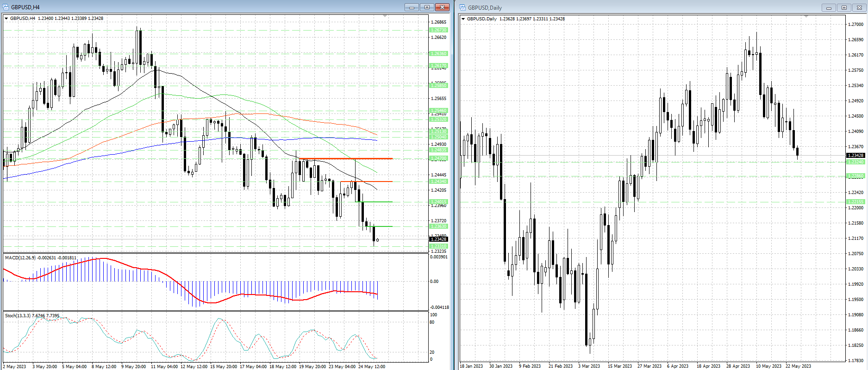Click the chart shift marker on Daily chart
The image size is (868, 370).
tap(806, 17)
